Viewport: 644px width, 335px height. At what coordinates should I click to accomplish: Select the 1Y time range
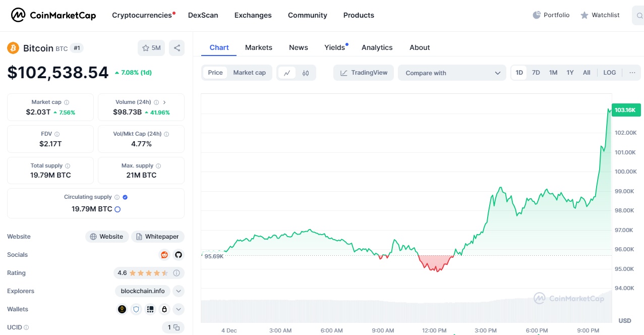[x=570, y=73]
